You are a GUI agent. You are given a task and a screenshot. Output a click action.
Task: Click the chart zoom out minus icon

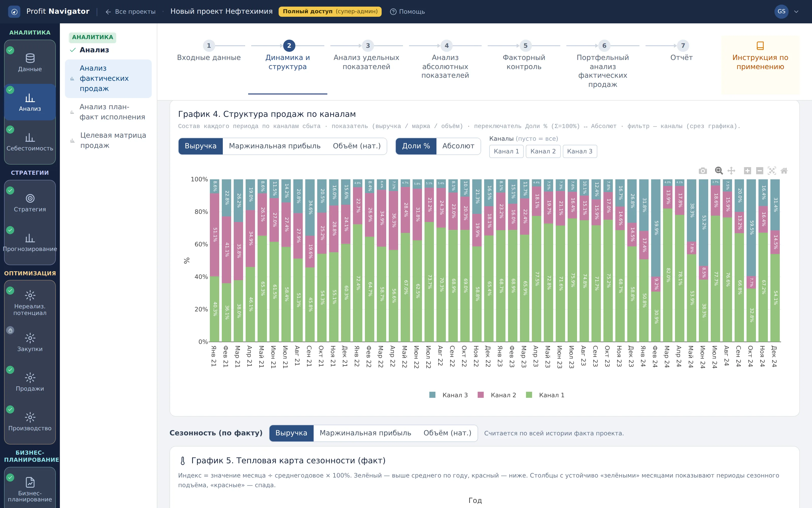(x=760, y=171)
